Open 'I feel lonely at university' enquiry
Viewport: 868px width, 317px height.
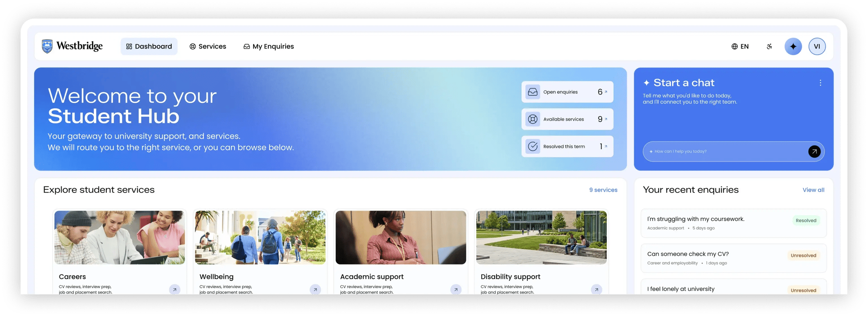coord(733,287)
